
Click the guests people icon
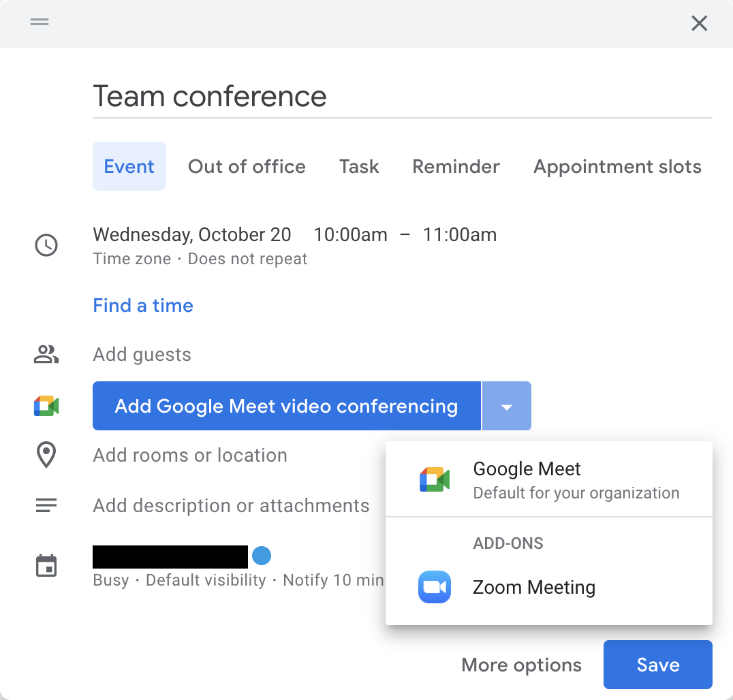(46, 354)
